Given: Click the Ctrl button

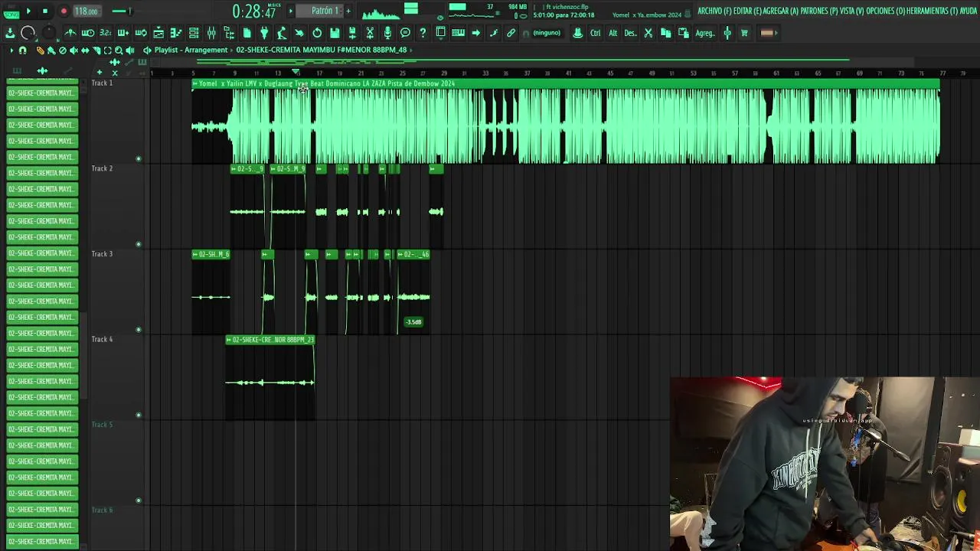Looking at the screenshot, I should pyautogui.click(x=595, y=33).
